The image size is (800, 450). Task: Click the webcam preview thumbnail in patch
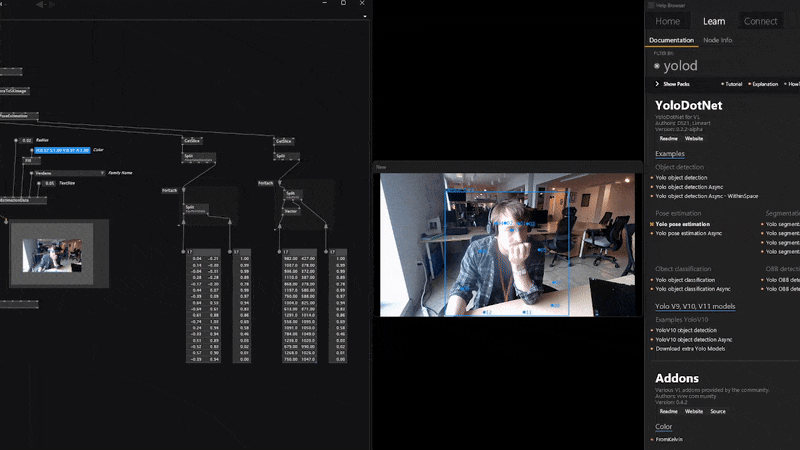pos(52,256)
